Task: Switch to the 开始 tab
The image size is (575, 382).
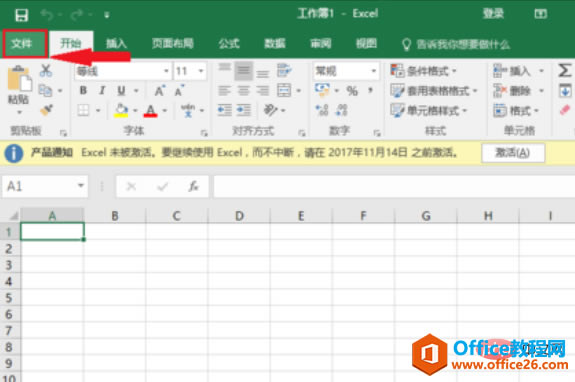Action: point(71,44)
